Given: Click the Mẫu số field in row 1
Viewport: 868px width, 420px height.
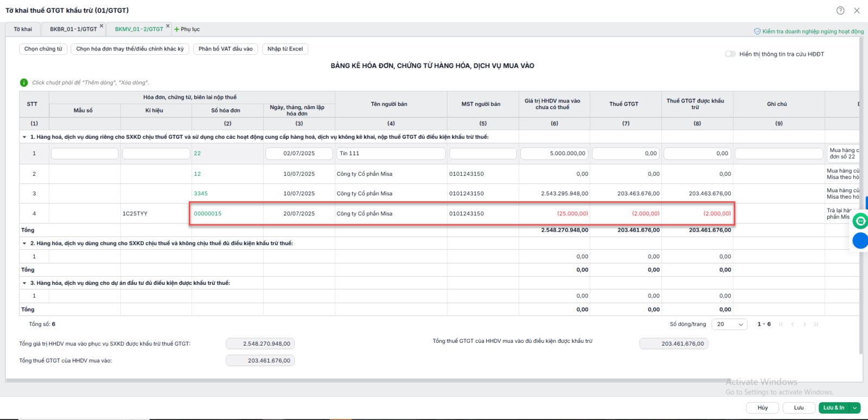Looking at the screenshot, I should (x=85, y=154).
